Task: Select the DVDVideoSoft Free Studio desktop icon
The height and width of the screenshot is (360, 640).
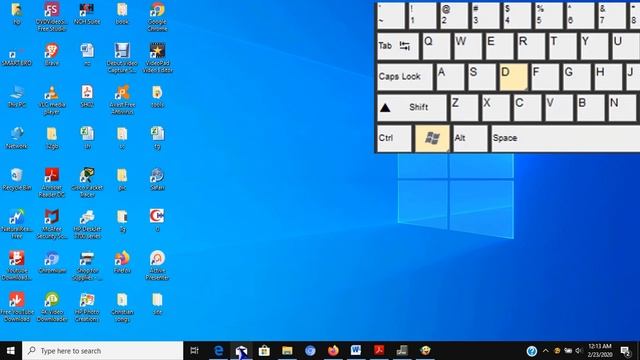Action: click(52, 16)
